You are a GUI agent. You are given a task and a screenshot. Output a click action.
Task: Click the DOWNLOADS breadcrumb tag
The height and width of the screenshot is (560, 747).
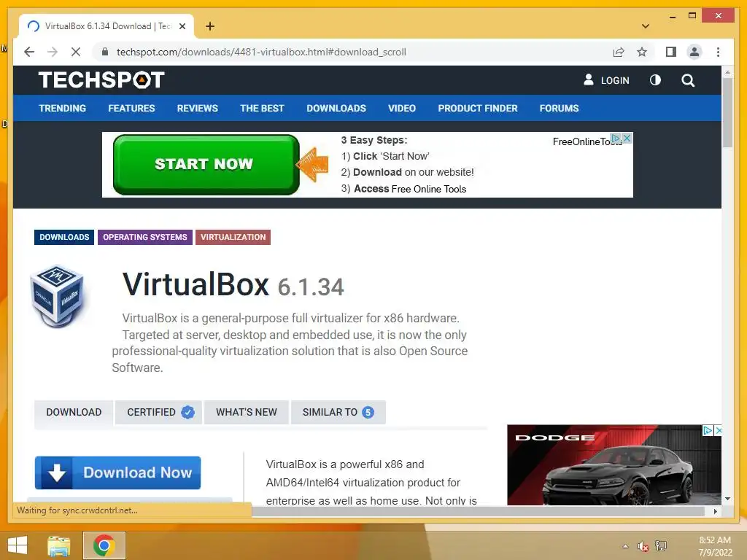coord(64,237)
